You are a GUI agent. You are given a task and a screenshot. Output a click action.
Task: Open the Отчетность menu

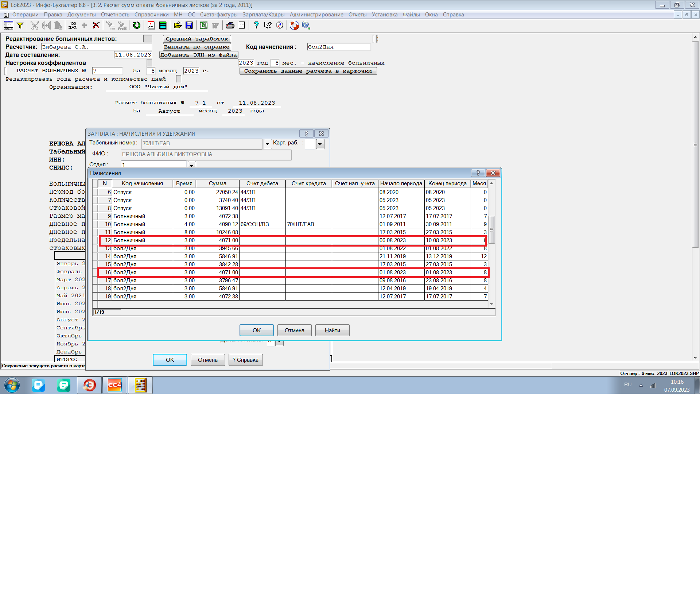pyautogui.click(x=115, y=15)
